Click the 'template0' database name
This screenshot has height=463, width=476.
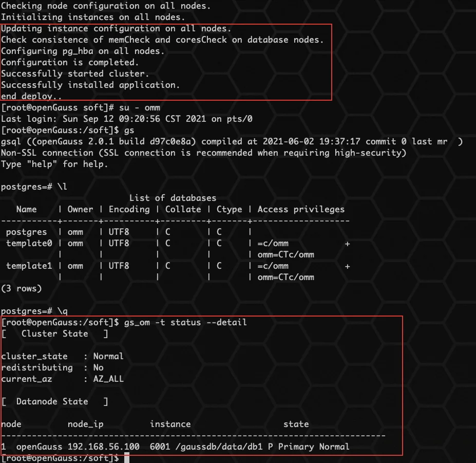(x=29, y=243)
